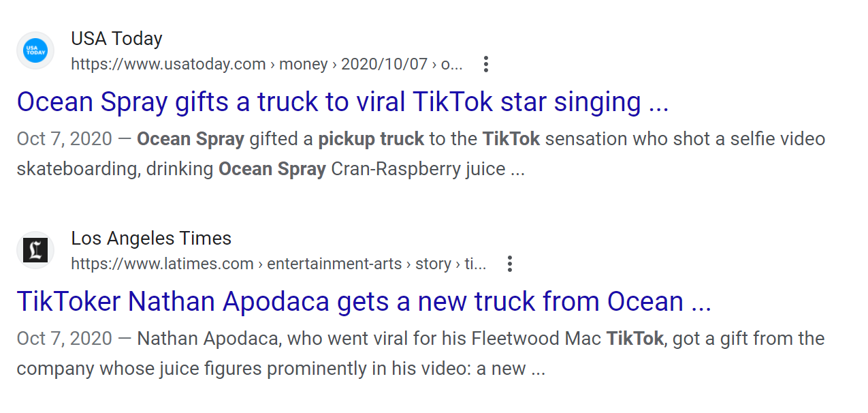This screenshot has width=868, height=413.
Task: Click the Los Angeles Times favicon icon
Action: tap(35, 250)
